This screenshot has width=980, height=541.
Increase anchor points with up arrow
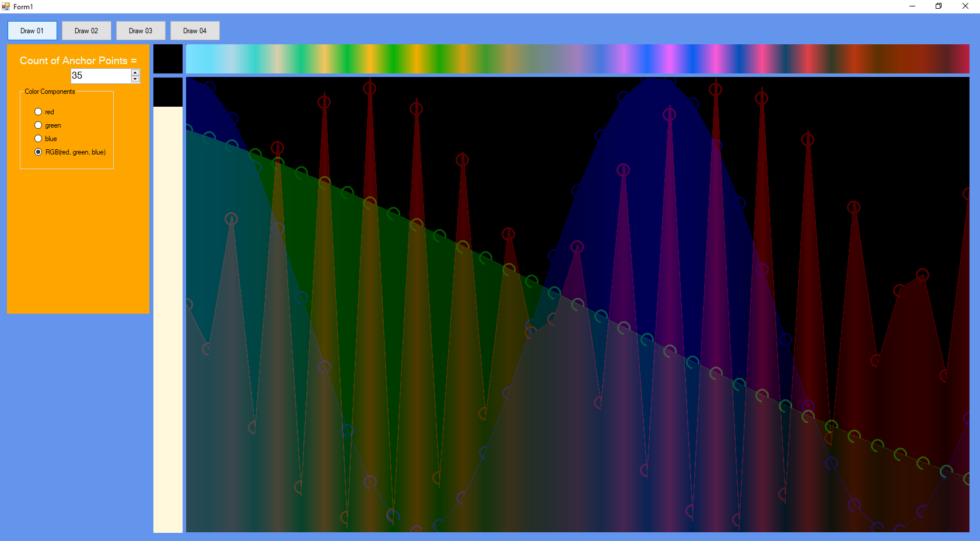pos(135,72)
